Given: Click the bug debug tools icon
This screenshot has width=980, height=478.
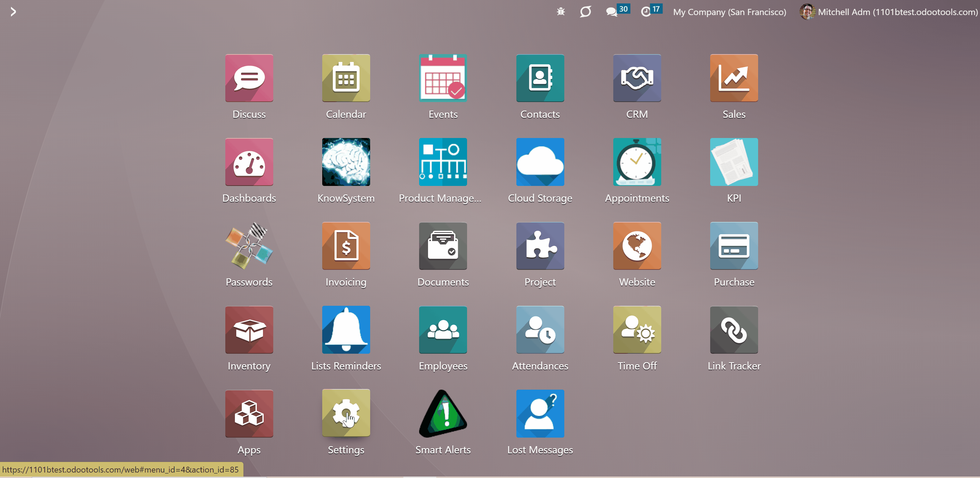Looking at the screenshot, I should (561, 12).
